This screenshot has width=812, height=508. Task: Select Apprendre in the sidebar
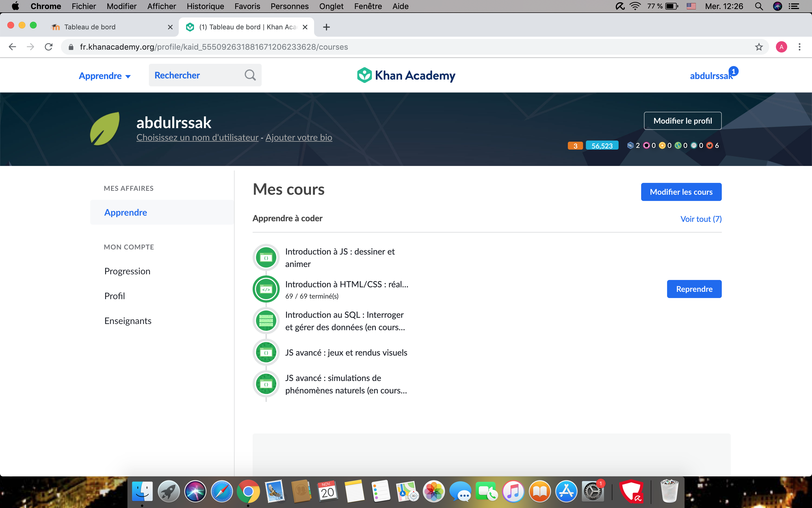click(x=162, y=212)
